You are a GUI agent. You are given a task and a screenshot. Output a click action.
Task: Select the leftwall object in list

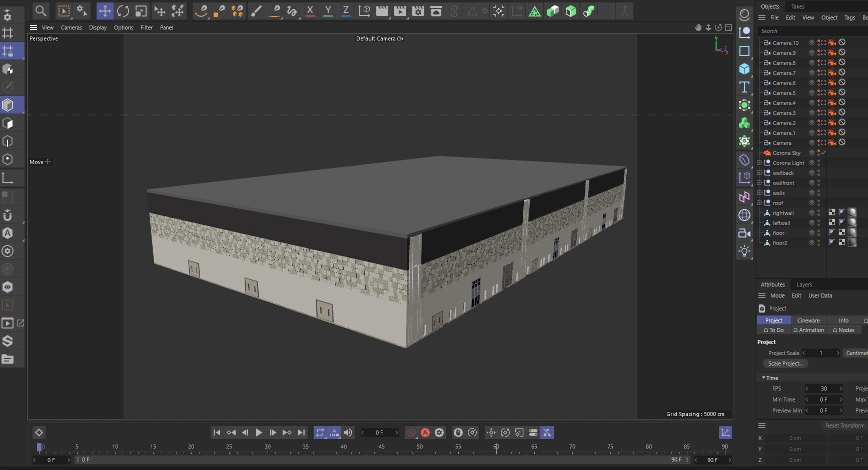(781, 223)
